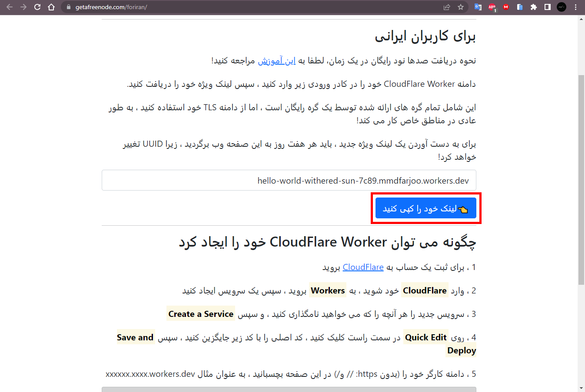This screenshot has height=392, width=585.
Task: Click the vertical scrollbar thumb
Action: 581,180
